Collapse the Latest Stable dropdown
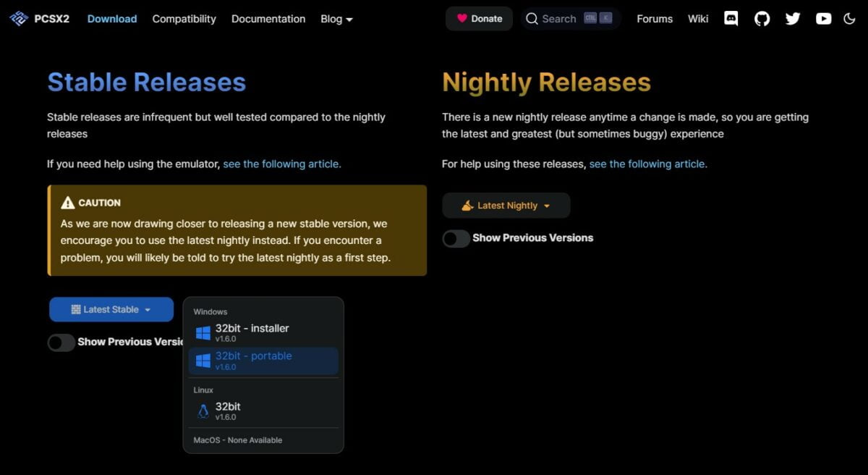868x475 pixels. pos(111,309)
